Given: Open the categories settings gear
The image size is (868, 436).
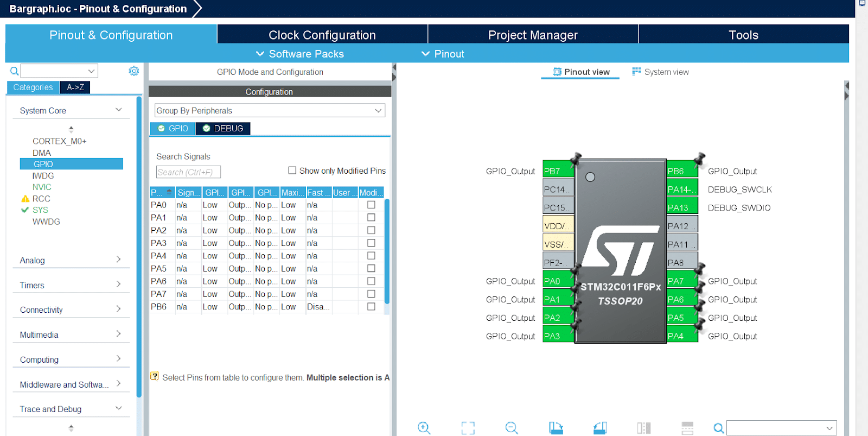Looking at the screenshot, I should (x=134, y=71).
